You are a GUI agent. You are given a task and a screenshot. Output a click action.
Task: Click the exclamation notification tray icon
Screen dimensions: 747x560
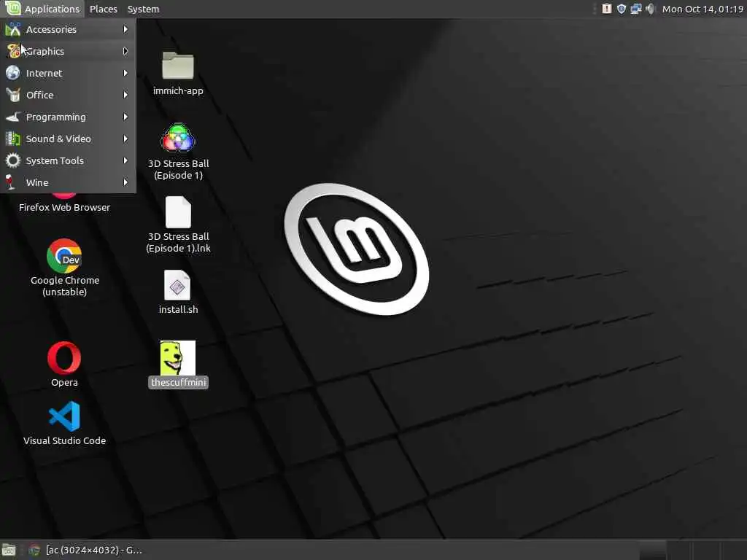coord(606,9)
